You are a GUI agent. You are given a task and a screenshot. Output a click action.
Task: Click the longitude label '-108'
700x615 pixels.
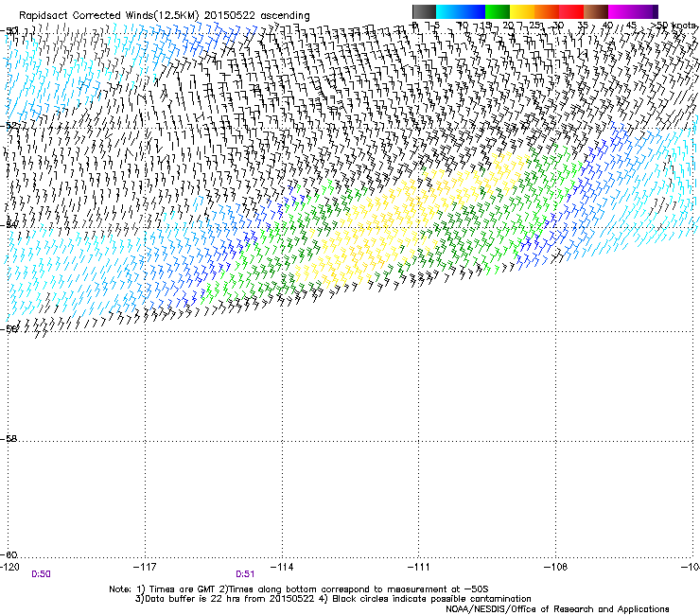tap(556, 567)
